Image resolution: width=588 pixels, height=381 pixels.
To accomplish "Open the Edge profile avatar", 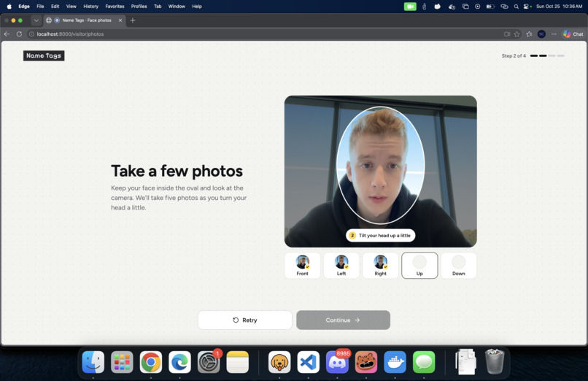I will coord(541,34).
